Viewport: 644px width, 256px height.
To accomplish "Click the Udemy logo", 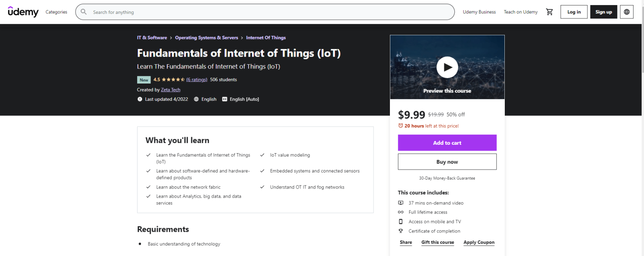I will (x=23, y=12).
